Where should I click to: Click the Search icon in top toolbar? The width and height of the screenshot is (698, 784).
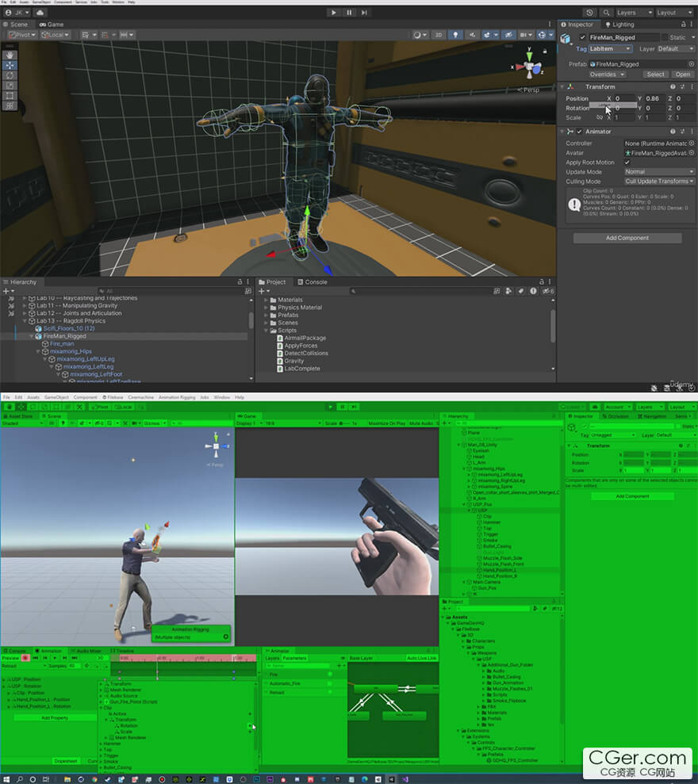coord(606,13)
